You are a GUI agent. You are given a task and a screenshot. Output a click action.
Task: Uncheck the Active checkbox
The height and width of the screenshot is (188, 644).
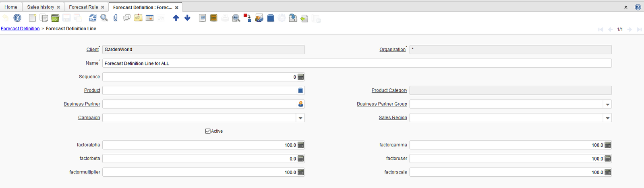pos(208,131)
